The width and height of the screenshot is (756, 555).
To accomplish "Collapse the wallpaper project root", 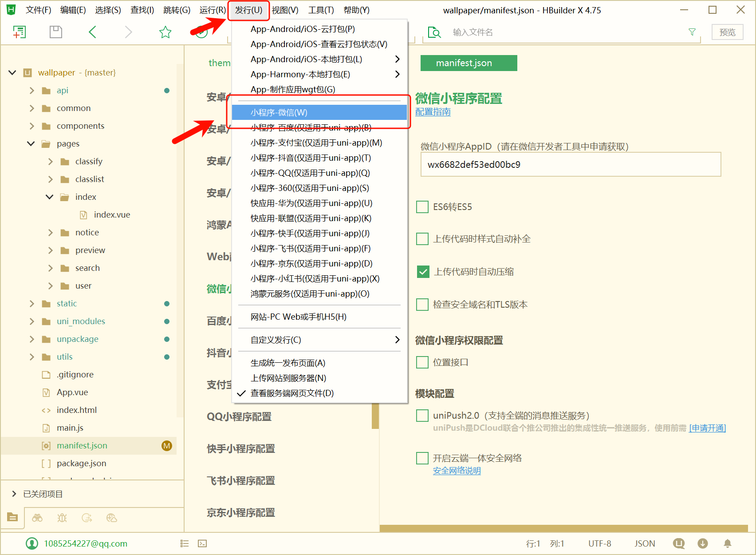I will click(x=12, y=72).
